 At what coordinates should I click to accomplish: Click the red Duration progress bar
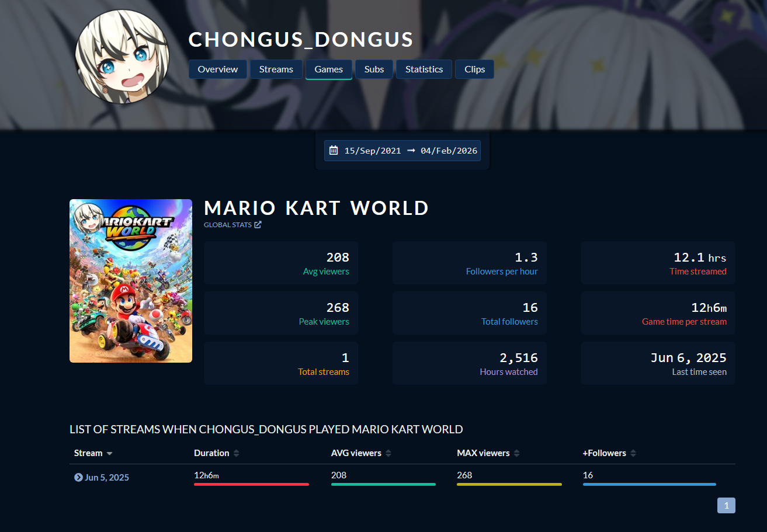coord(251,484)
